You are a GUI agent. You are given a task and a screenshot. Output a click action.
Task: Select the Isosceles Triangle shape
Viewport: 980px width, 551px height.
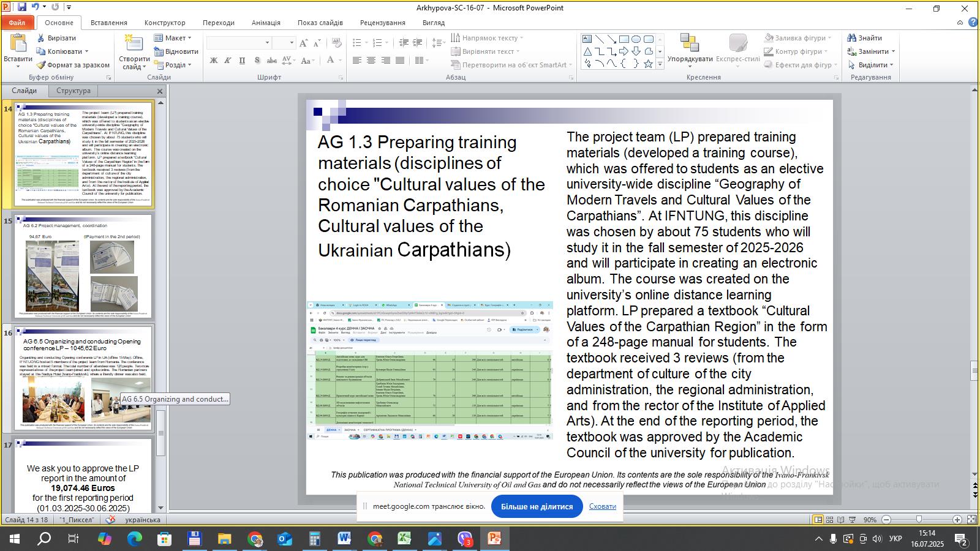[x=587, y=51]
